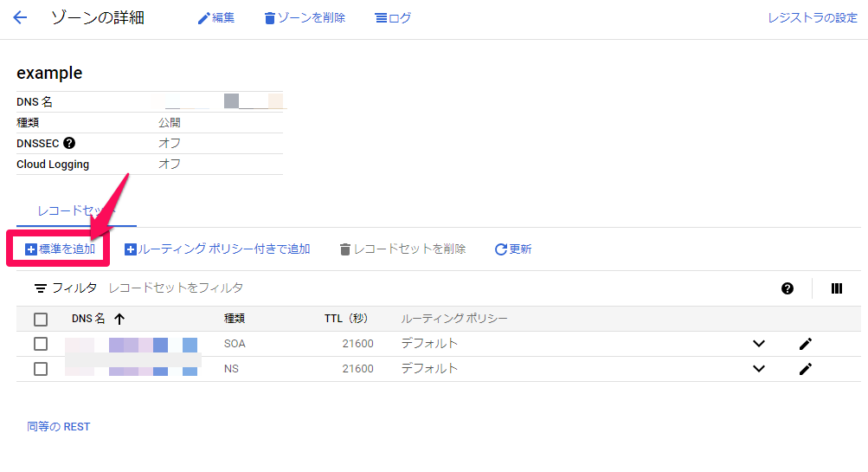This screenshot has height=472, width=868.
Task: Check the NS record row checkbox
Action: [41, 369]
